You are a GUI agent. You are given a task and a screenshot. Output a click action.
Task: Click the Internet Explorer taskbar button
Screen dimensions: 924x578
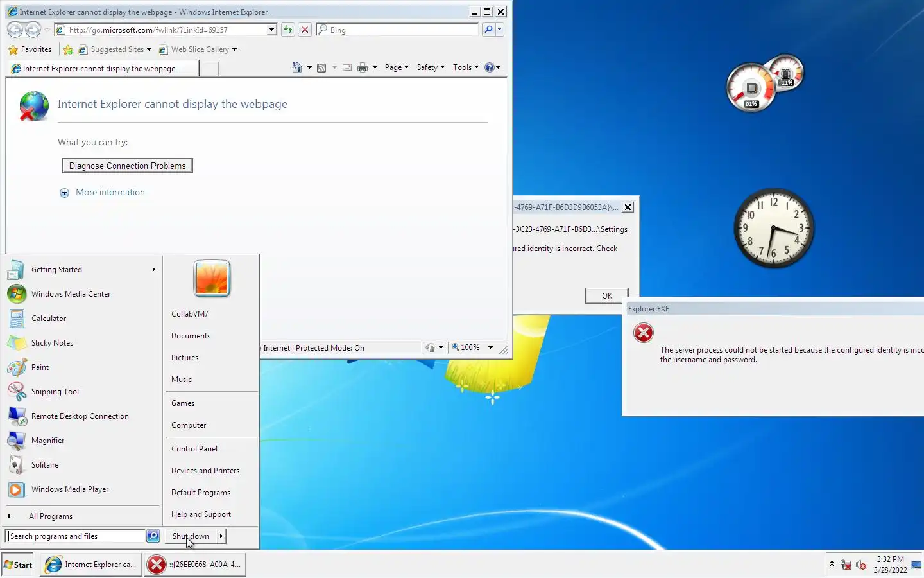(x=91, y=565)
